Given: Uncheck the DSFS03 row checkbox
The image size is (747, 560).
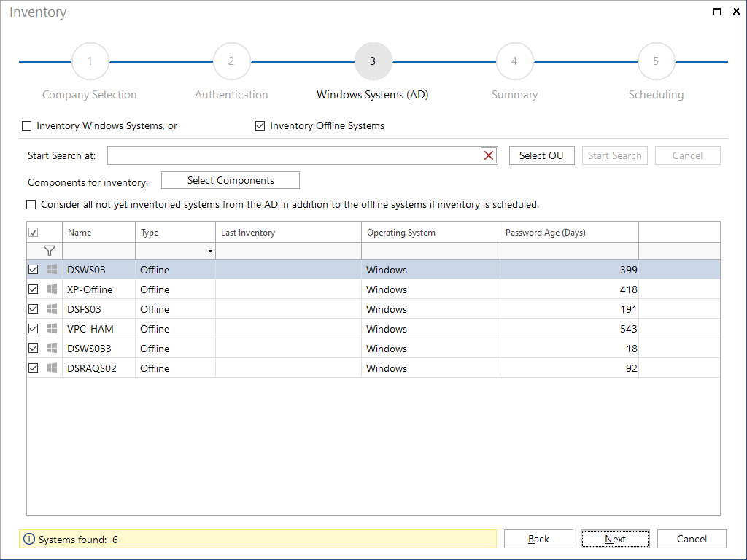Looking at the screenshot, I should [x=34, y=309].
